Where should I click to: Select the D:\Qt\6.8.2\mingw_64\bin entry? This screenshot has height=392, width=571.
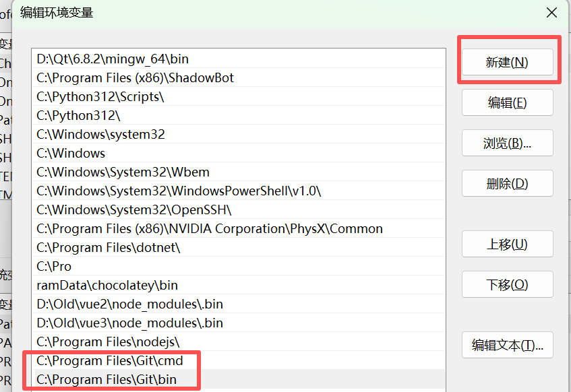click(113, 59)
